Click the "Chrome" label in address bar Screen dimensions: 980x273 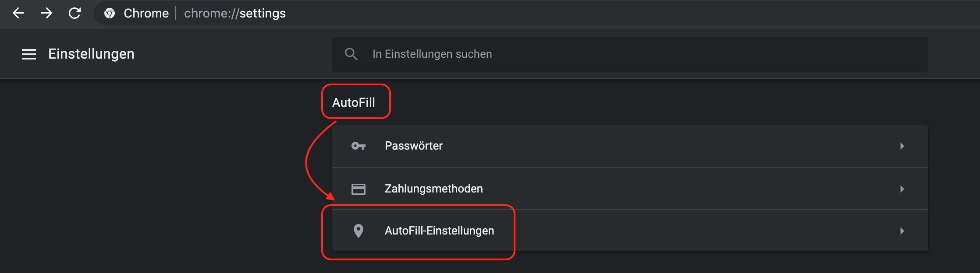pos(146,14)
